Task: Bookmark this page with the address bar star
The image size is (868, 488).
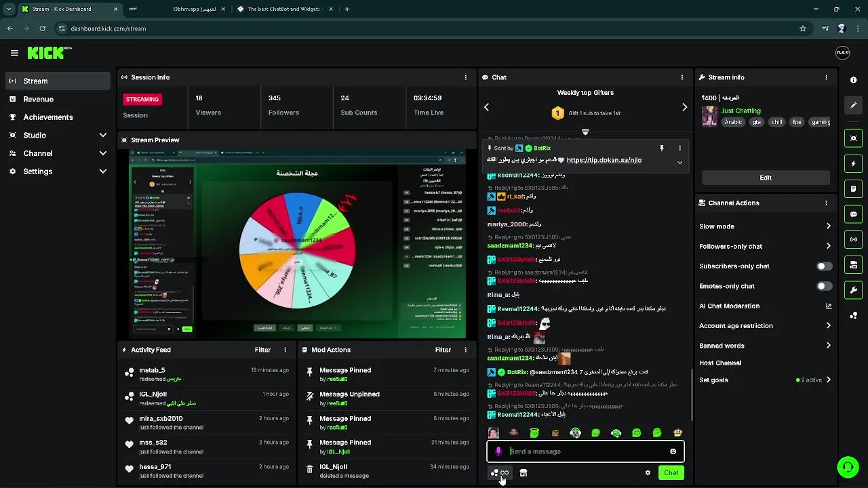Action: click(803, 28)
